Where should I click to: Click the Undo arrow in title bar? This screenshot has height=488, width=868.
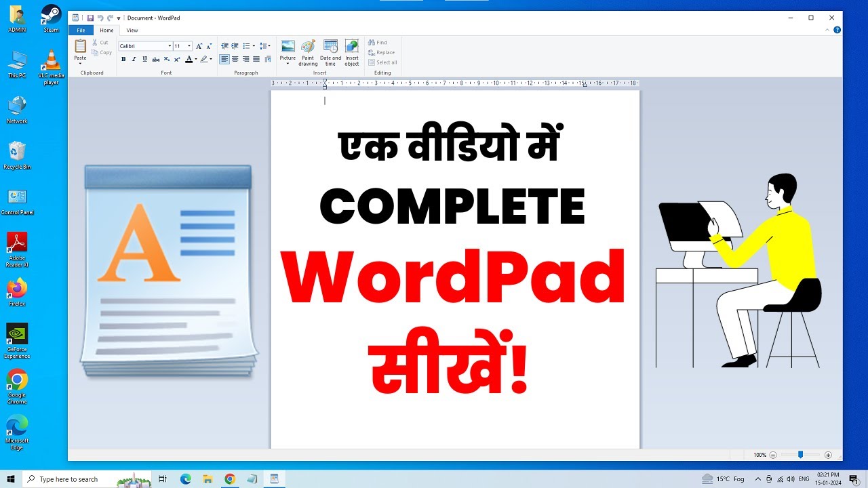coord(100,18)
